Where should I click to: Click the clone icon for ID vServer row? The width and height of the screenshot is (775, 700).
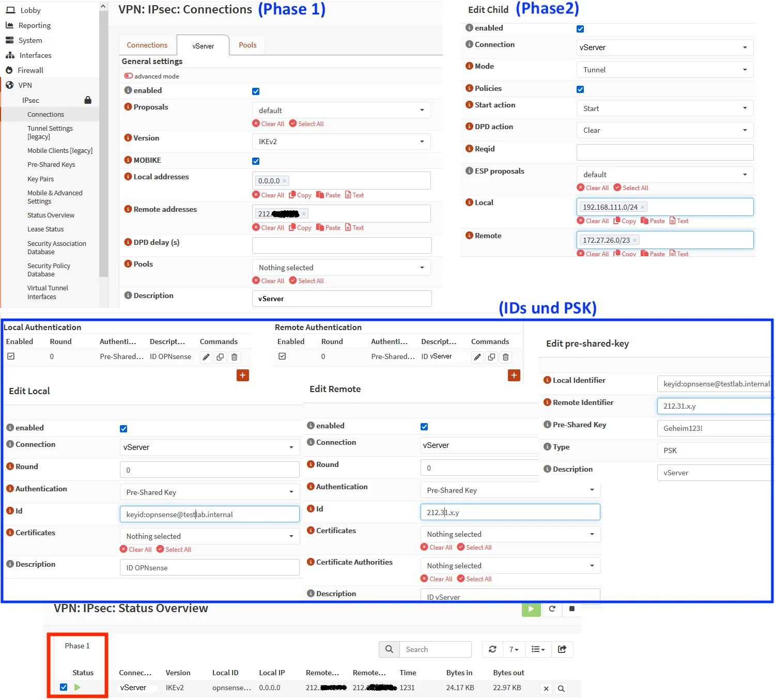(x=491, y=357)
